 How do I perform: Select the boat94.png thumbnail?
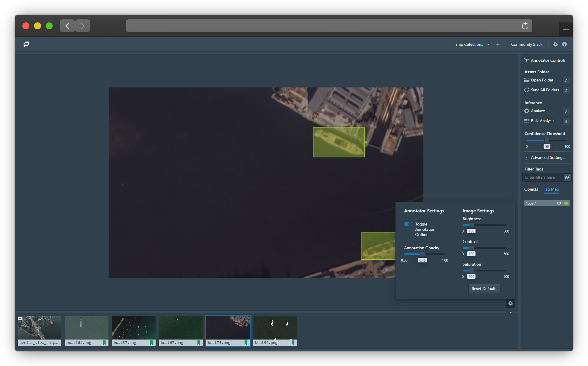coord(275,331)
